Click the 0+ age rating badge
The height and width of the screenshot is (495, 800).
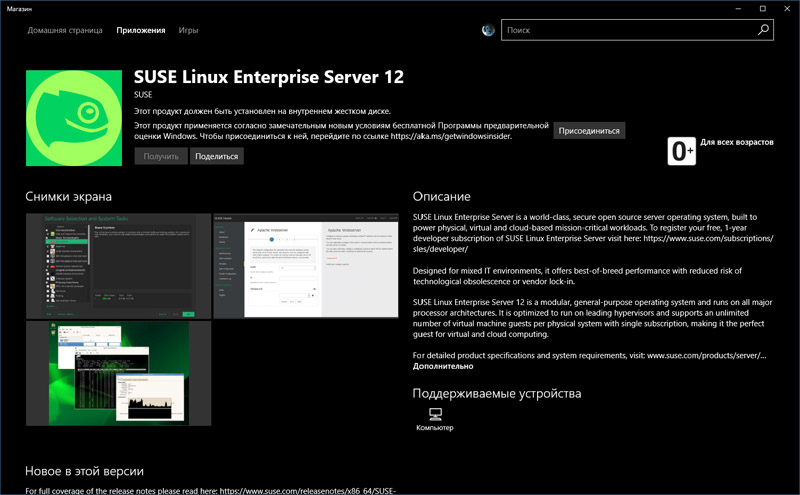682,151
